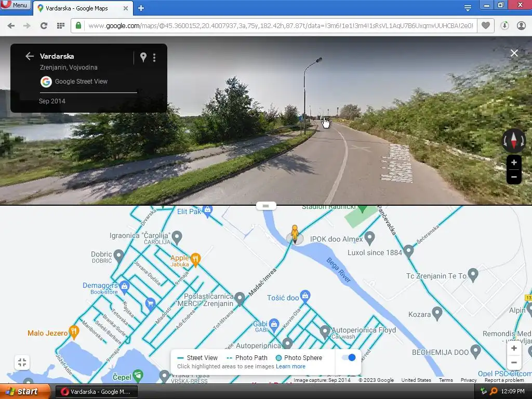The width and height of the screenshot is (532, 399).
Task: Collapse the map with shrink icon
Action: [22, 362]
